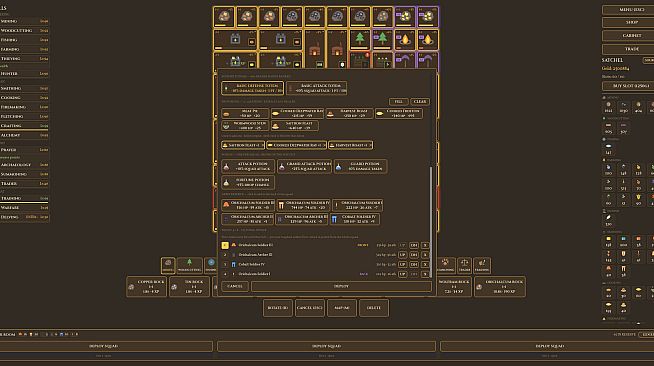
Task: Open the Trade panel
Action: point(631,49)
